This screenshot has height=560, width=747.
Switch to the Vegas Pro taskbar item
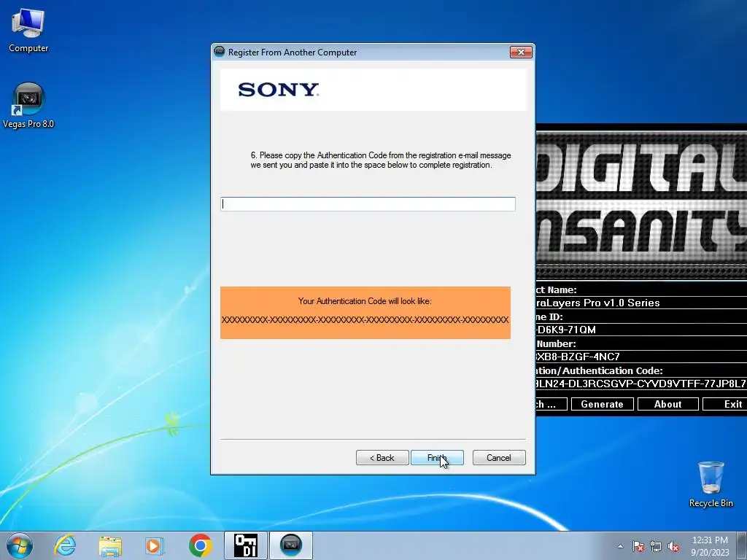291,545
